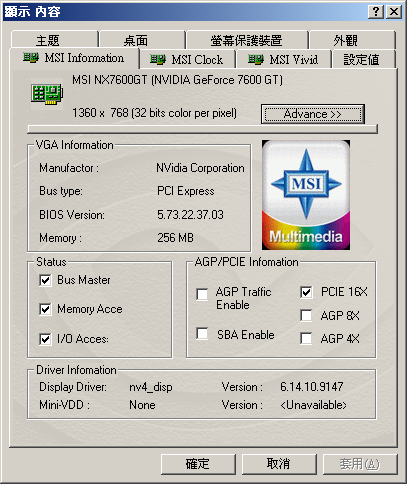Check the AGP 4X checkbox
The height and width of the screenshot is (484, 407).
(x=306, y=339)
